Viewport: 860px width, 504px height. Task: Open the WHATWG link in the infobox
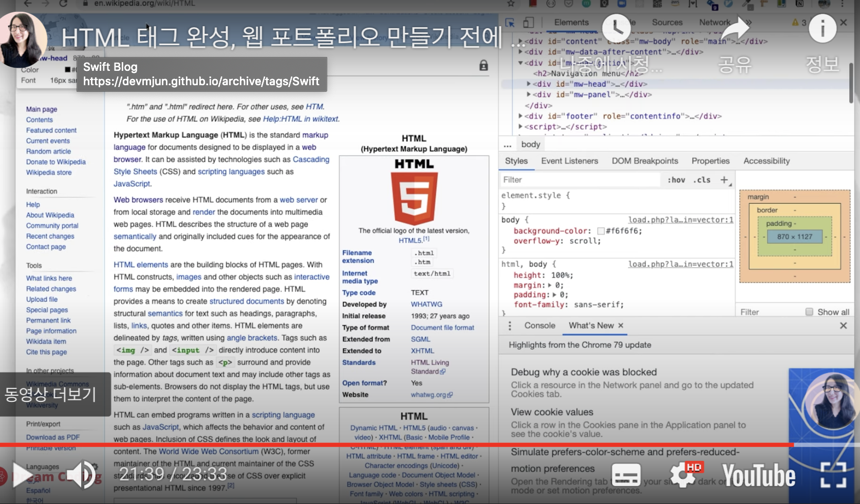tap(426, 304)
